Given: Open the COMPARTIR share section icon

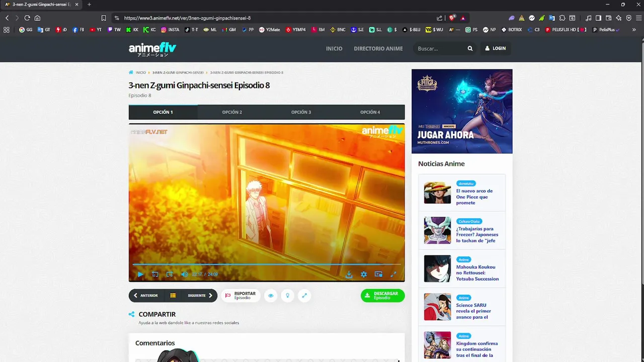Looking at the screenshot, I should click(132, 314).
